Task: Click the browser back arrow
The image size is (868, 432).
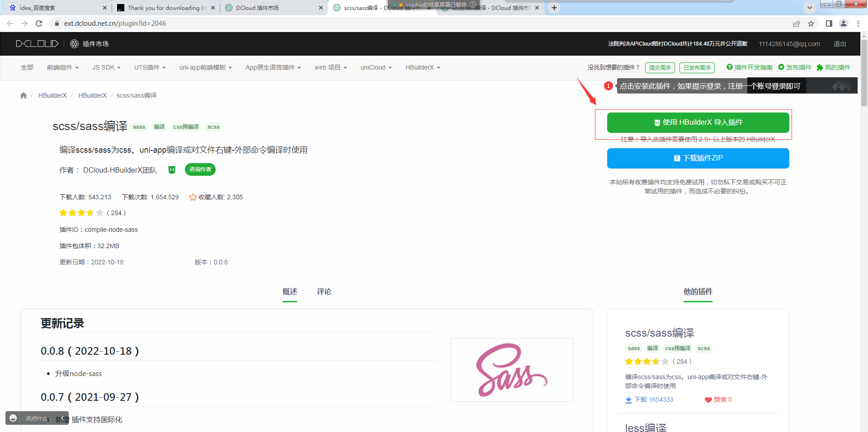Action: [10, 23]
